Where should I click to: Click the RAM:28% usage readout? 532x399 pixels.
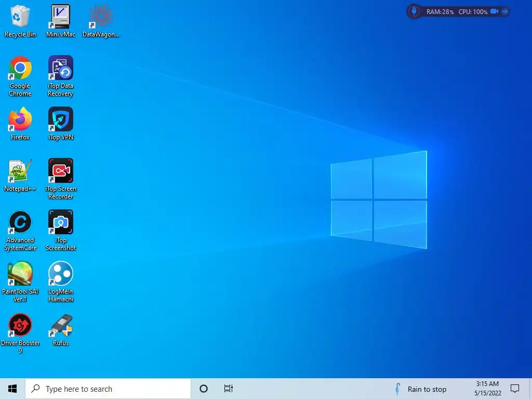click(x=440, y=12)
